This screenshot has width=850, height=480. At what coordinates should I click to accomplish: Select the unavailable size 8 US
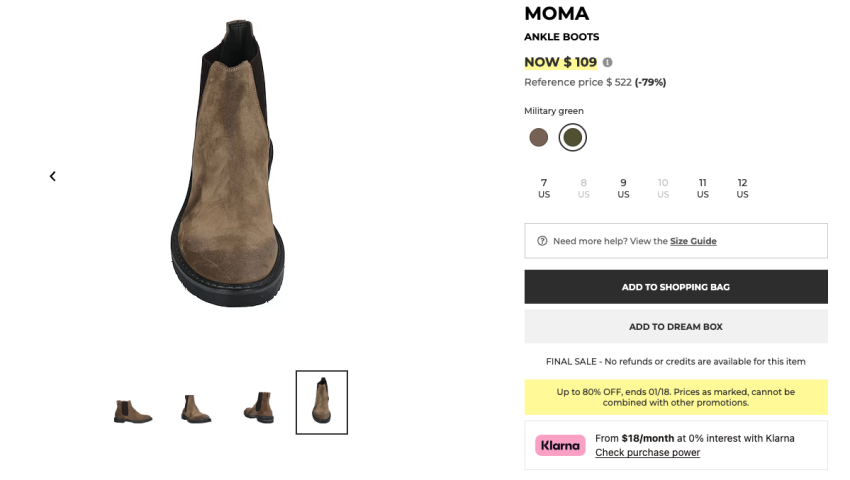(584, 188)
